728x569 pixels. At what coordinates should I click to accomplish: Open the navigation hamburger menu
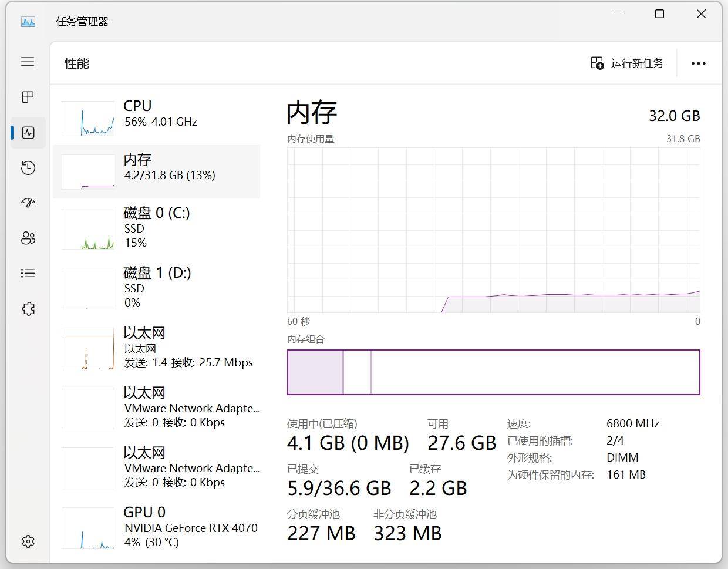[28, 62]
